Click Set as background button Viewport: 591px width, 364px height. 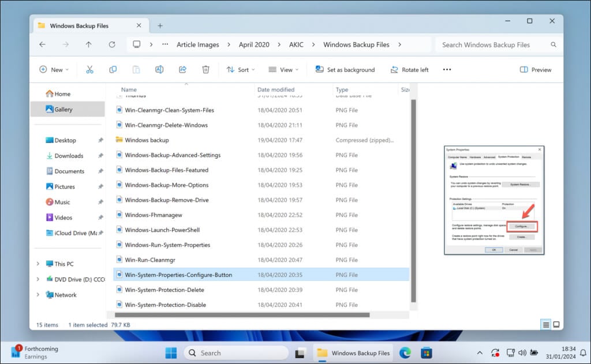point(345,70)
